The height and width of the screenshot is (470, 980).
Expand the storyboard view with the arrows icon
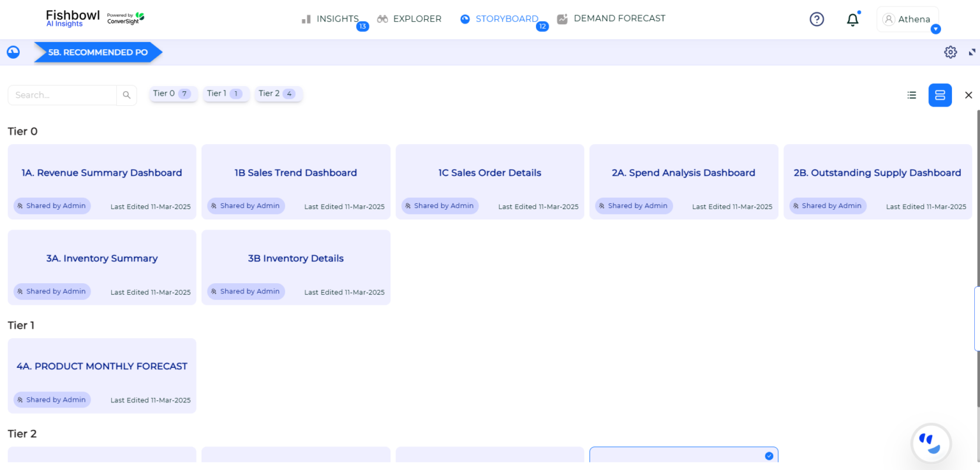click(x=972, y=52)
